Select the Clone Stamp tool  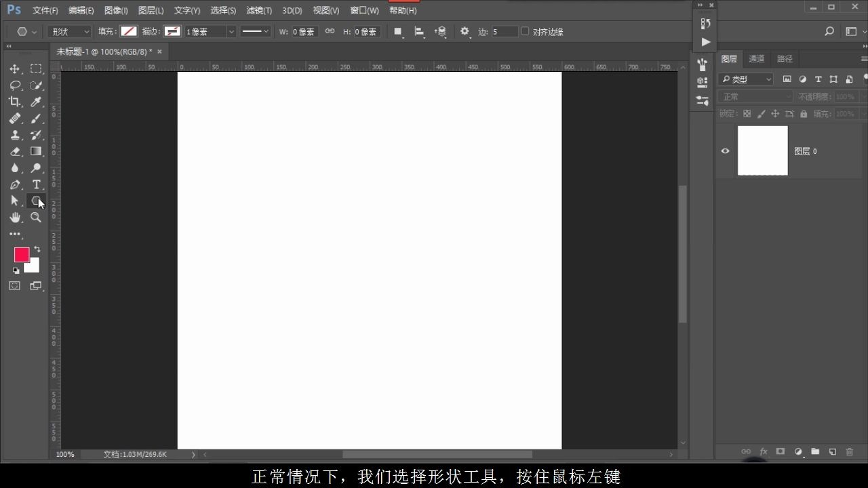[14, 135]
